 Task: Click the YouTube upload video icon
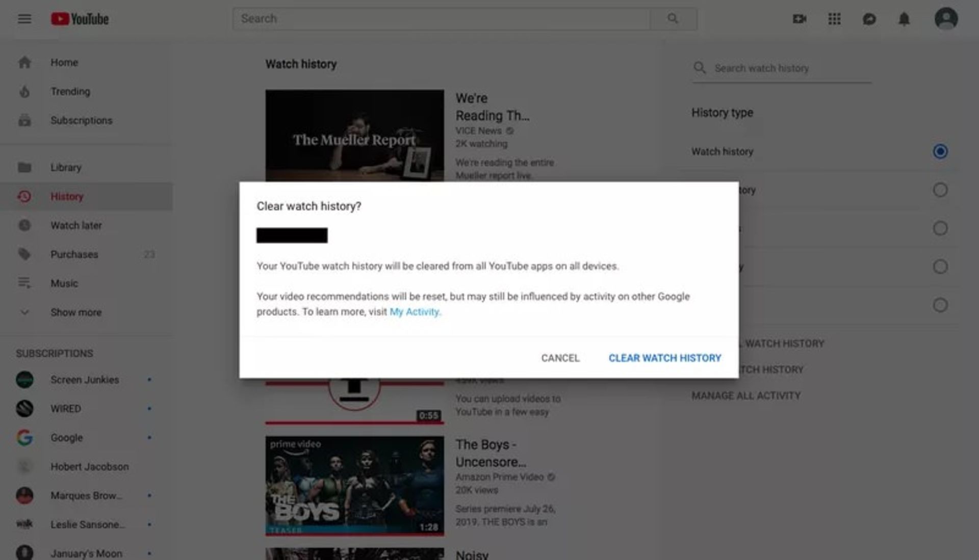point(800,18)
